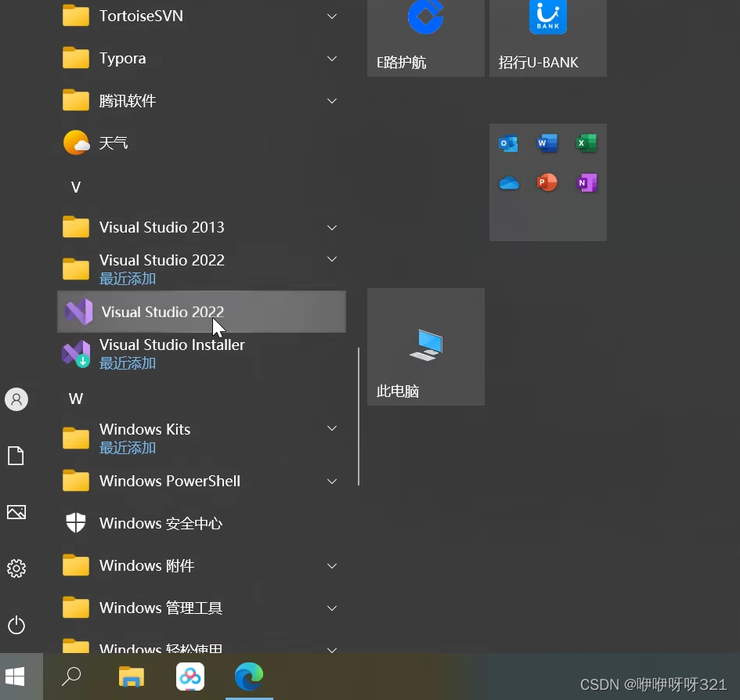Open Microsoft Edge from taskbar

point(249,676)
